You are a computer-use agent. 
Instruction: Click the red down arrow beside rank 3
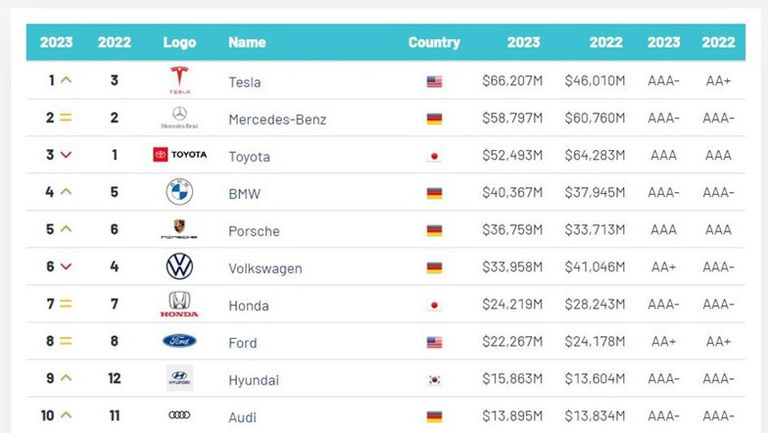coord(66,156)
